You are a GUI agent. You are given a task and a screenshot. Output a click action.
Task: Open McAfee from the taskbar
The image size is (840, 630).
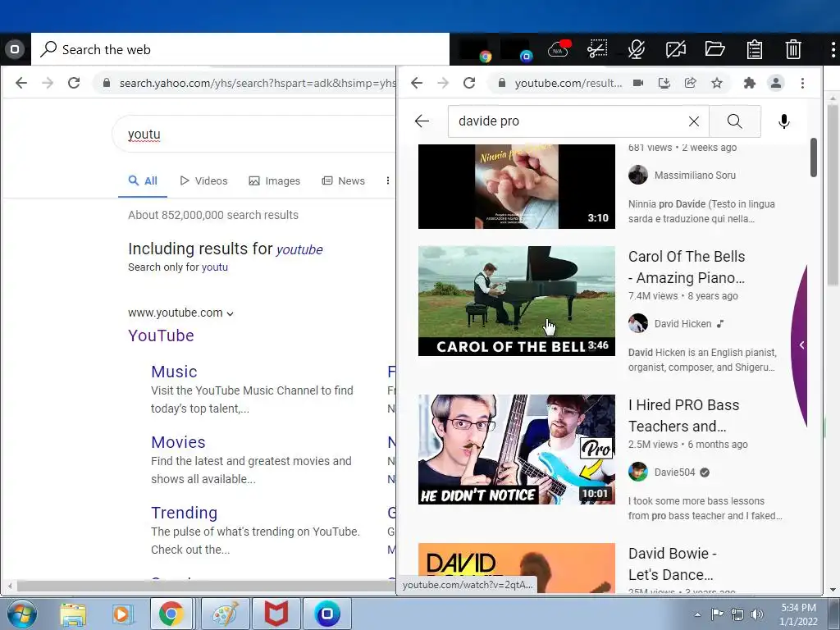pyautogui.click(x=276, y=614)
